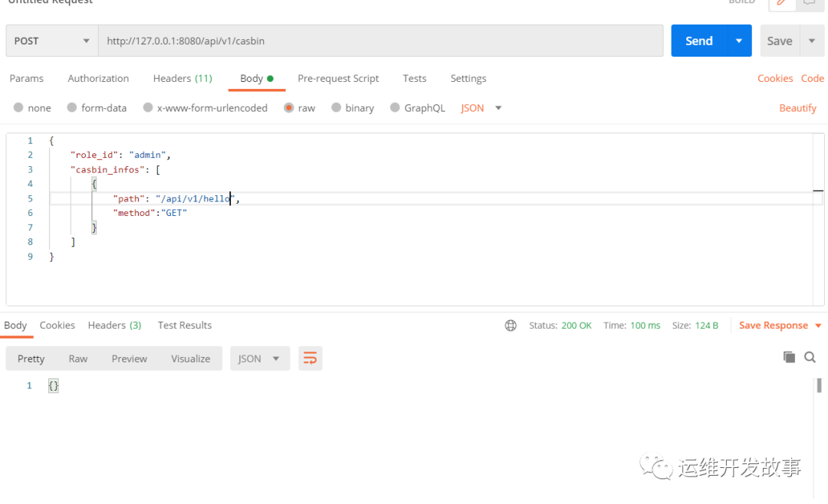Click the globe network icon
828x504 pixels.
click(x=511, y=326)
